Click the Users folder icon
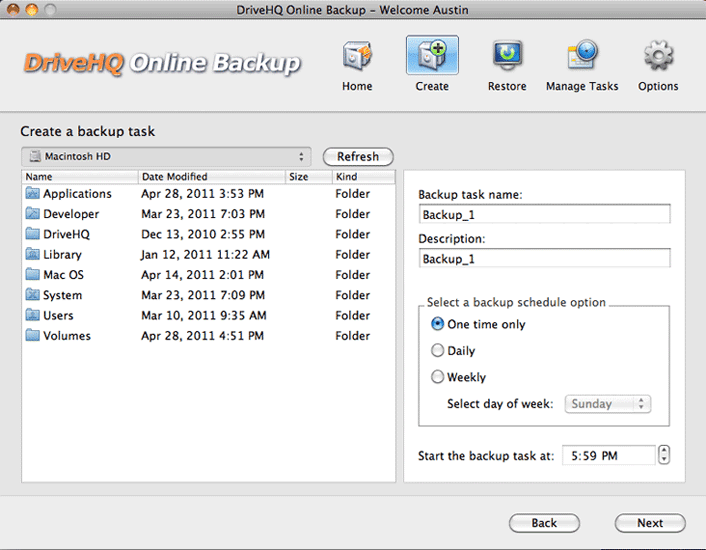706x550 pixels. point(33,315)
